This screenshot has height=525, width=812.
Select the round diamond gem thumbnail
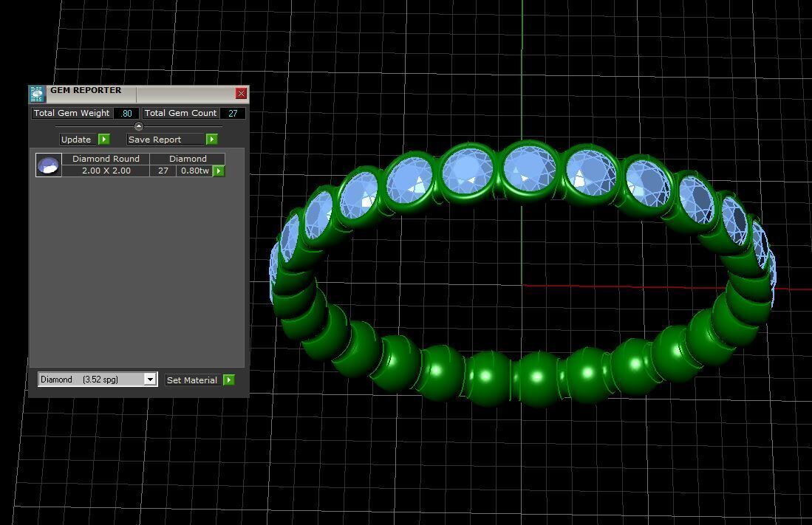49,165
